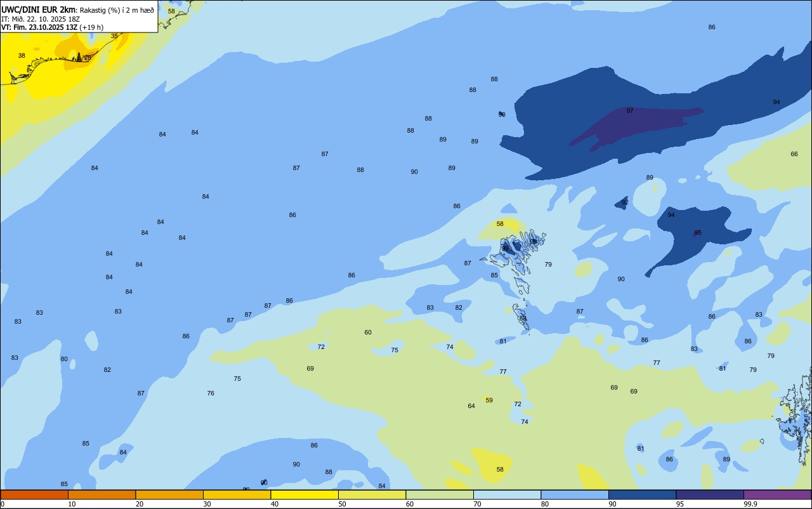Click the 'UWC/DINI EUR 2km' title text
The height and width of the screenshot is (509, 812).
pos(38,10)
